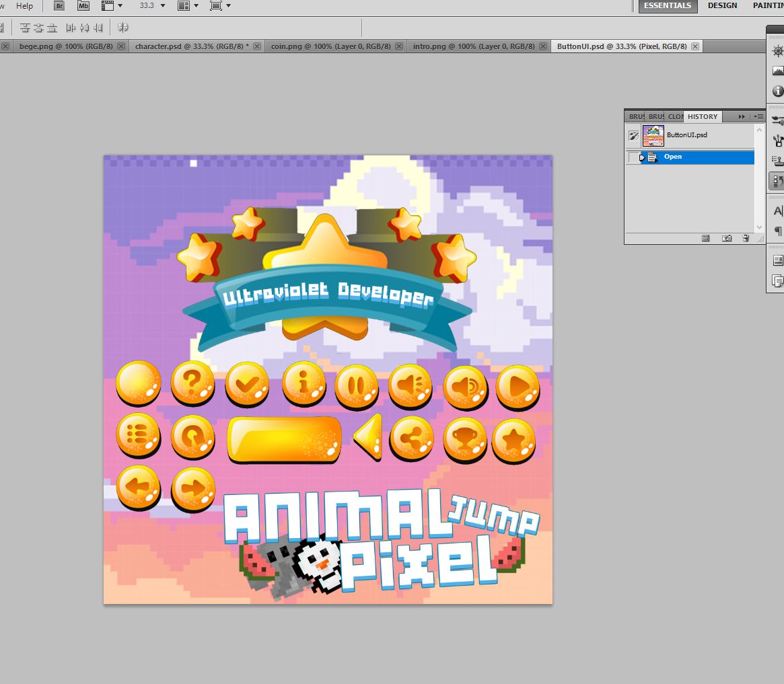
Task: Set history brush source on ButtonUI.psd snapshot
Action: click(633, 135)
